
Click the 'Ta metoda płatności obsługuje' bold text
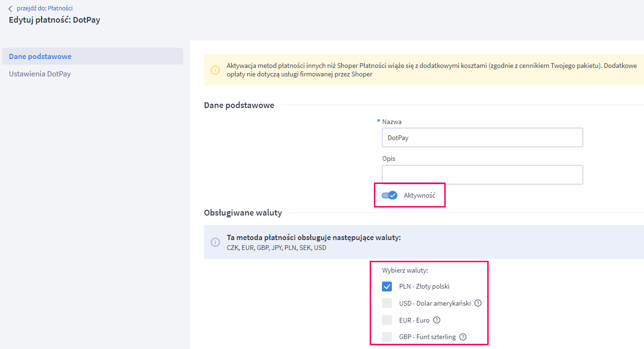[314, 237]
